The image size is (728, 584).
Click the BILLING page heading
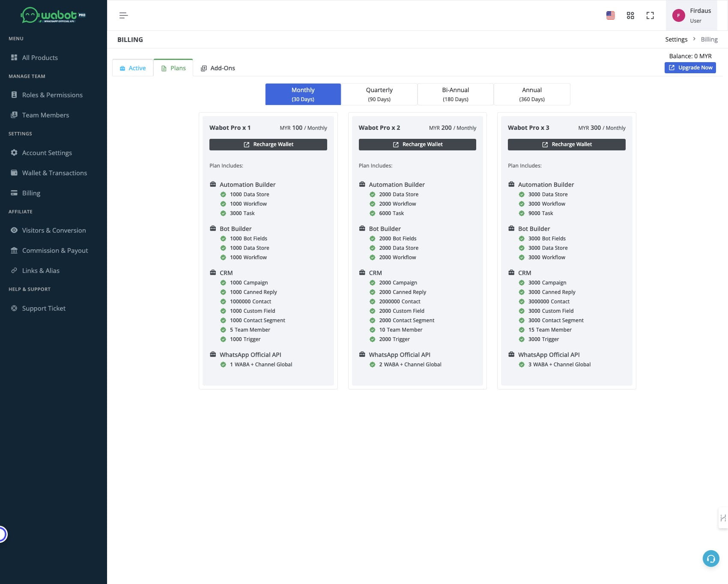[130, 39]
